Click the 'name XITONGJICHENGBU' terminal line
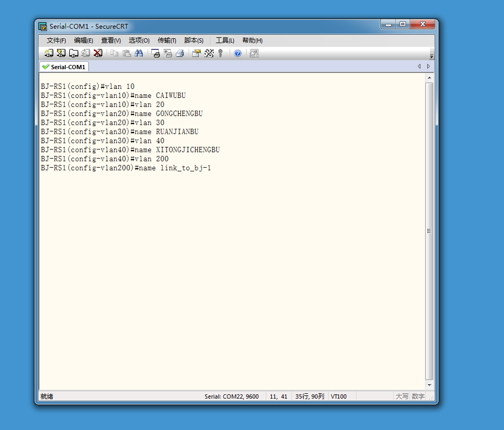Image resolution: width=504 pixels, height=430 pixels. (x=130, y=150)
